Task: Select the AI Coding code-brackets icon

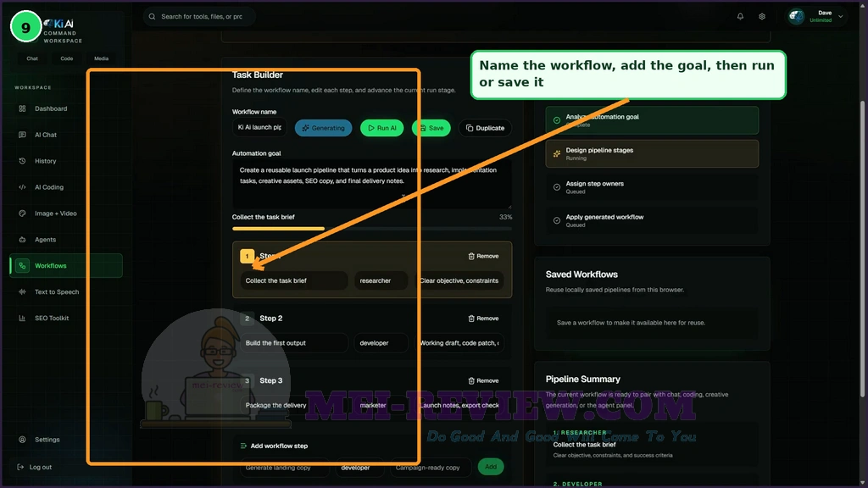Action: (x=22, y=187)
